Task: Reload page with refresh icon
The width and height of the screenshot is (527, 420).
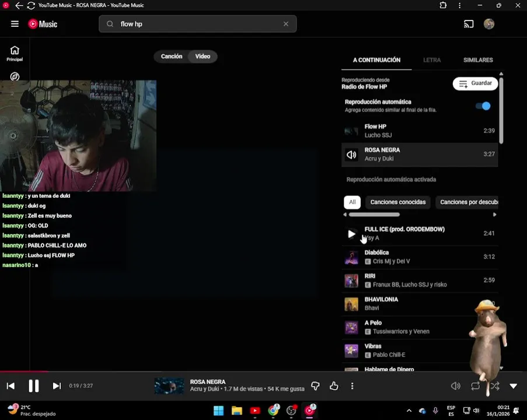Action: (31, 5)
